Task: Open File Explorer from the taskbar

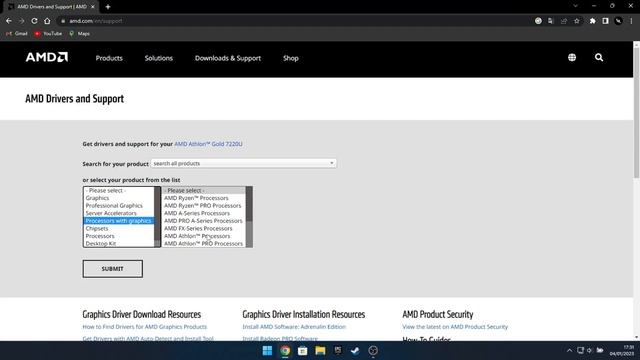Action: [320, 351]
